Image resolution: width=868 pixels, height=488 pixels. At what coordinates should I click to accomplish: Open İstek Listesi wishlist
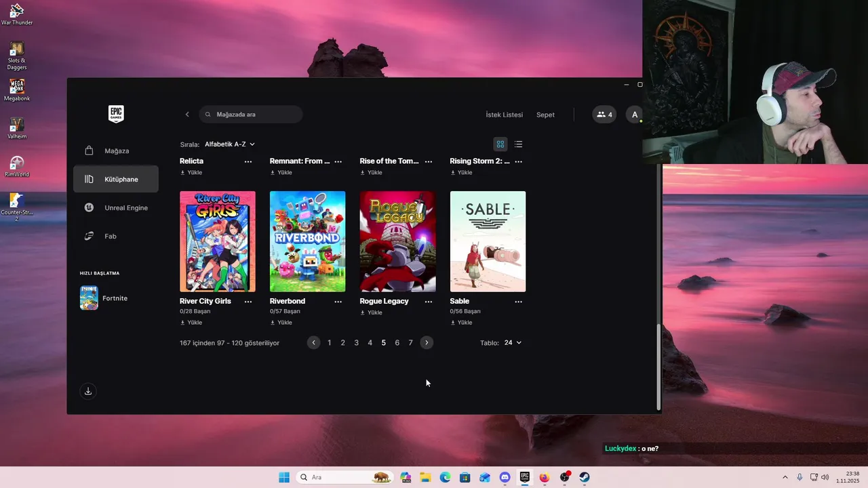click(505, 115)
